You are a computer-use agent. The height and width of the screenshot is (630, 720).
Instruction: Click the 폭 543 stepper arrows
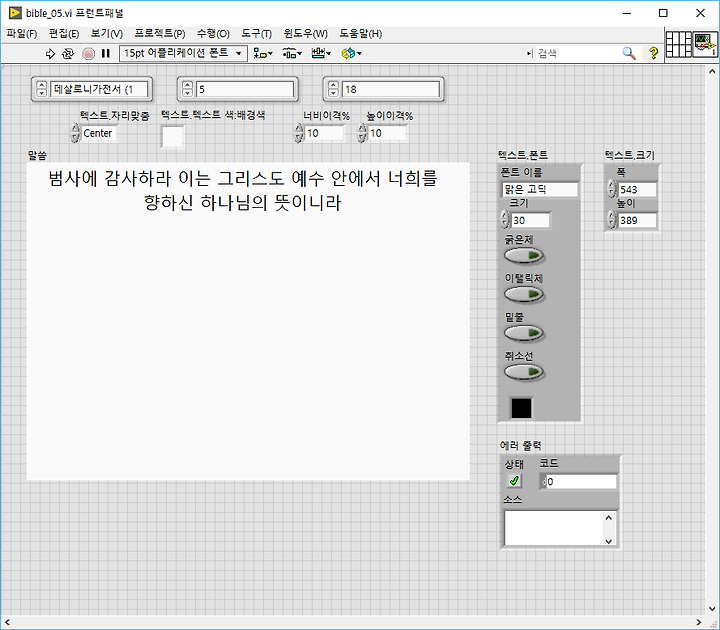tap(612, 189)
